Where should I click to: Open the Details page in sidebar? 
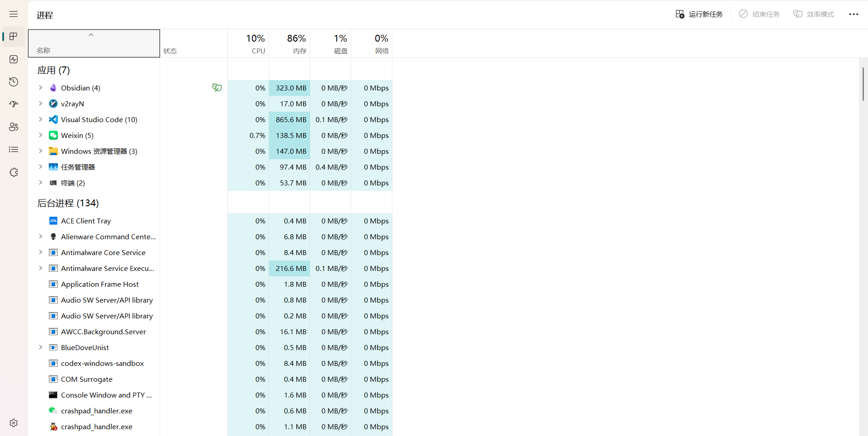14,150
